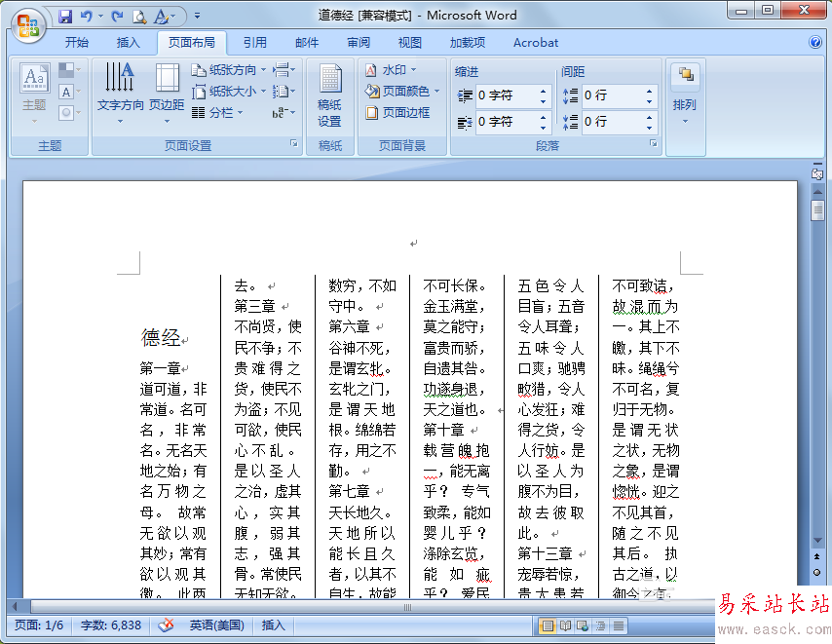The image size is (832, 644).
Task: Click the vertical scrollbar thumb
Action: tap(817, 210)
